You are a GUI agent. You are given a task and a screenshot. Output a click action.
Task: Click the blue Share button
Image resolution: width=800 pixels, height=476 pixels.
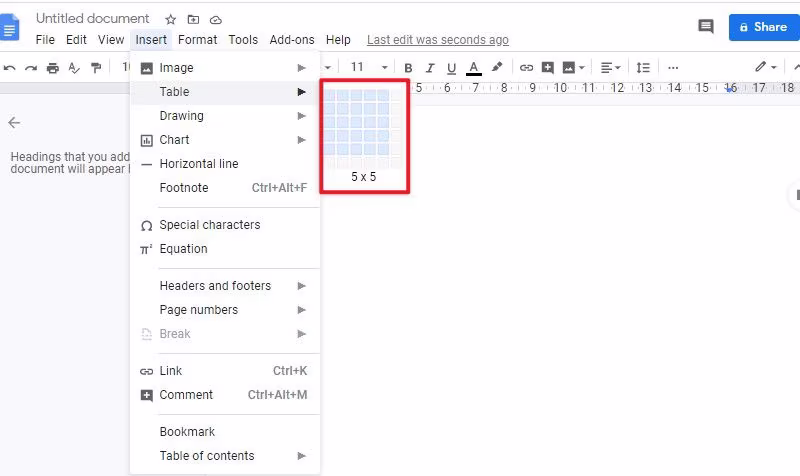pos(764,27)
